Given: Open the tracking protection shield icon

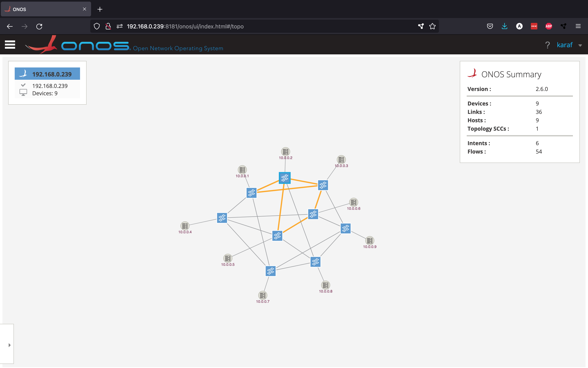Looking at the screenshot, I should coord(97,26).
